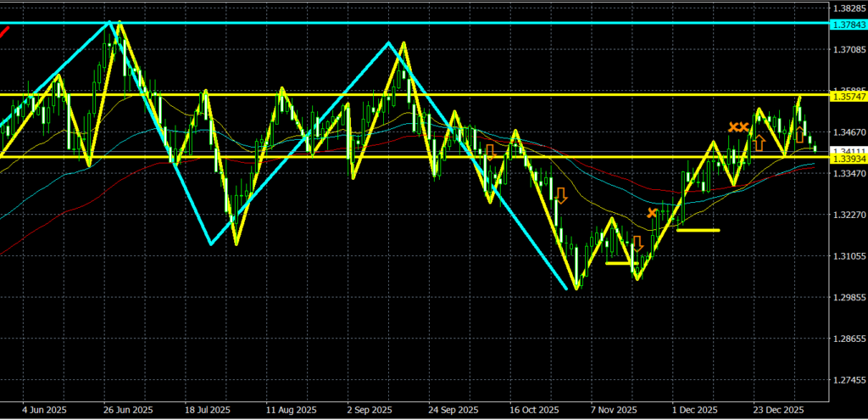The image size is (868, 420).
Task: Click the short yellow horizontal line near 1 Dec
Action: tap(698, 230)
